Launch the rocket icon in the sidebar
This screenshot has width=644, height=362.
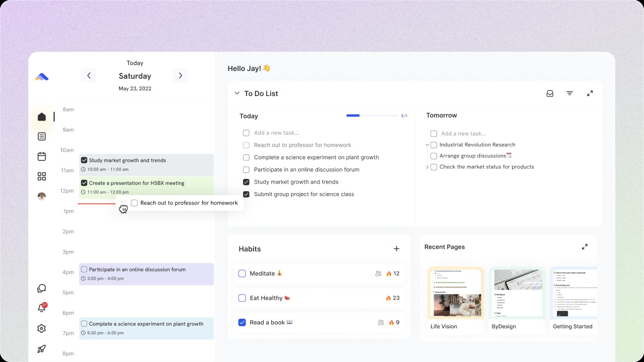42,348
